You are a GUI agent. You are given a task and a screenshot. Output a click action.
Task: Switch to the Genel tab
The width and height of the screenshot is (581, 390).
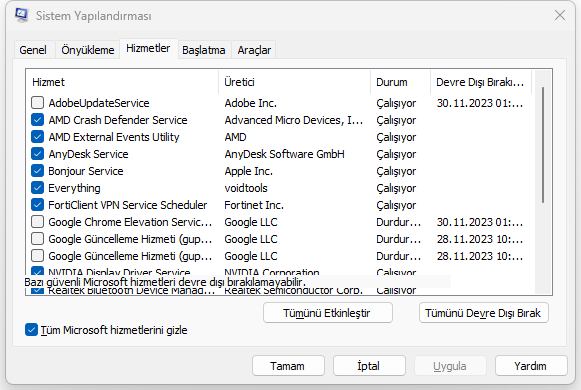33,50
